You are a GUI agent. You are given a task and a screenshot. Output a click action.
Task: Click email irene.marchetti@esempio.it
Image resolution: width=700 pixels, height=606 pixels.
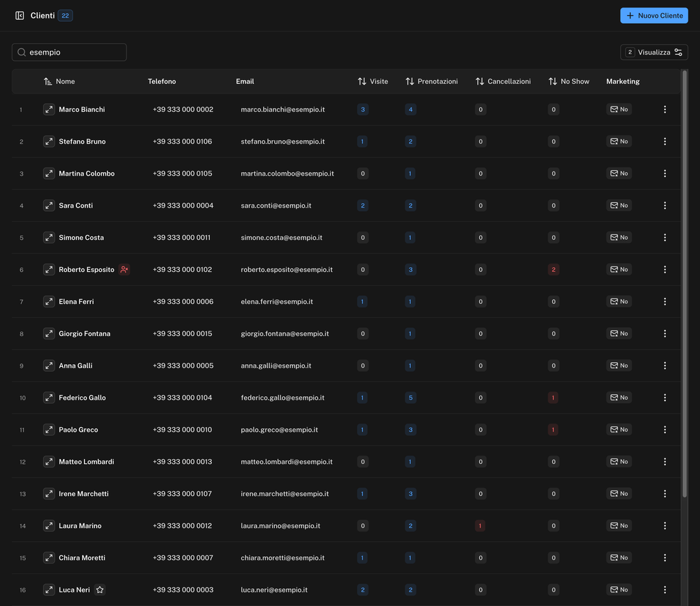pos(284,493)
